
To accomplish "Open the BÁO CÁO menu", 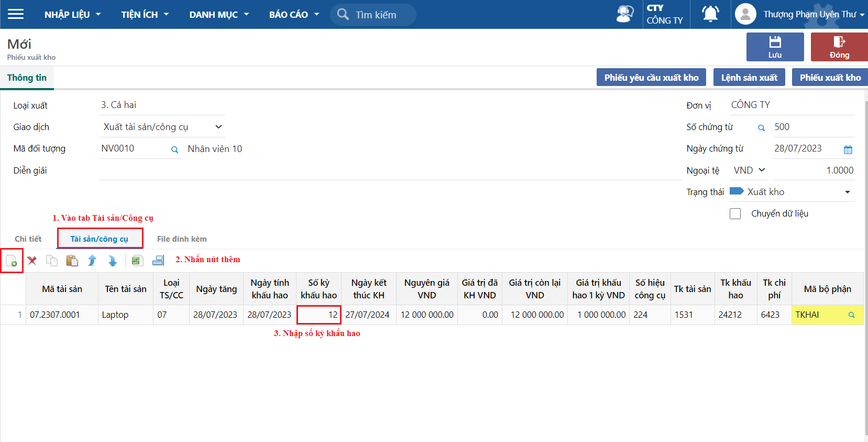I will 293,15.
